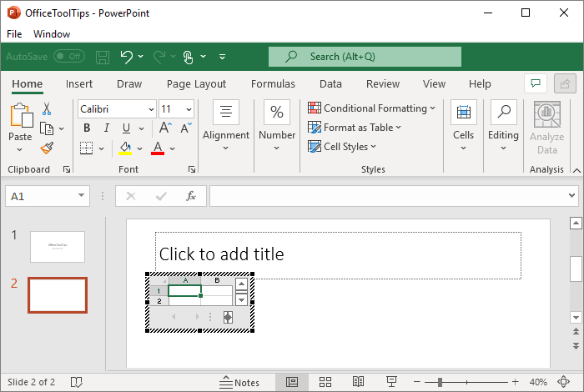The image size is (584, 392).
Task: Expand the borders dropdown arrow
Action: point(101,148)
